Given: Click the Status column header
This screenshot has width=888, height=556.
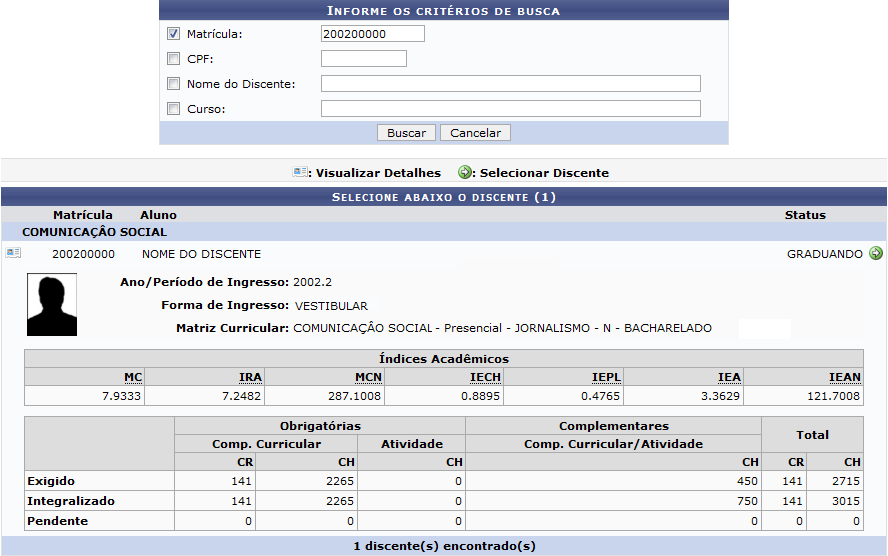Looking at the screenshot, I should 805,215.
